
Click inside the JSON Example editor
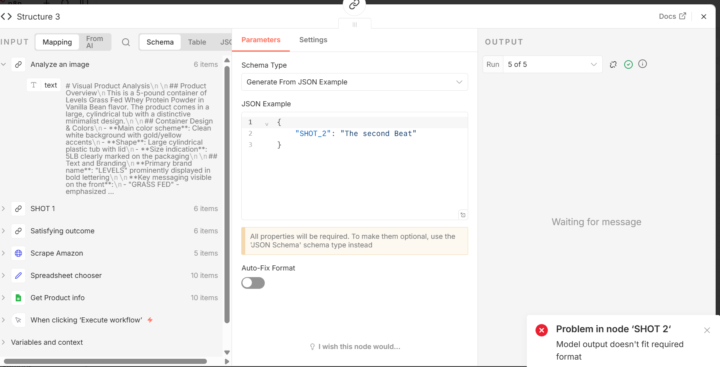point(354,166)
